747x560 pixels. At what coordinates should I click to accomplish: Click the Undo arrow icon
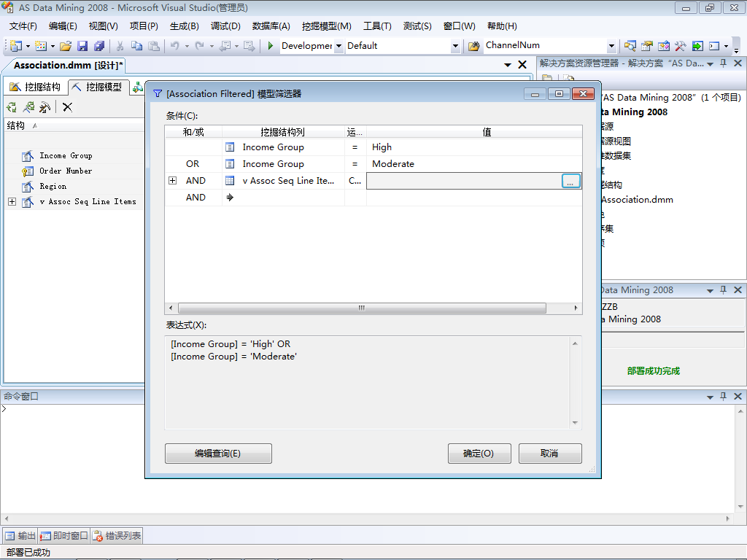click(175, 46)
